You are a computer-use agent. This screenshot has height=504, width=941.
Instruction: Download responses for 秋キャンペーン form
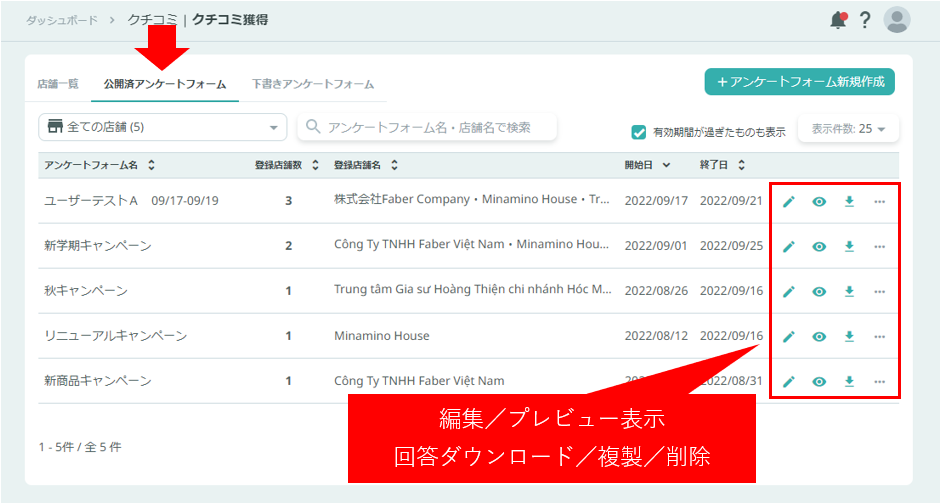(x=849, y=291)
